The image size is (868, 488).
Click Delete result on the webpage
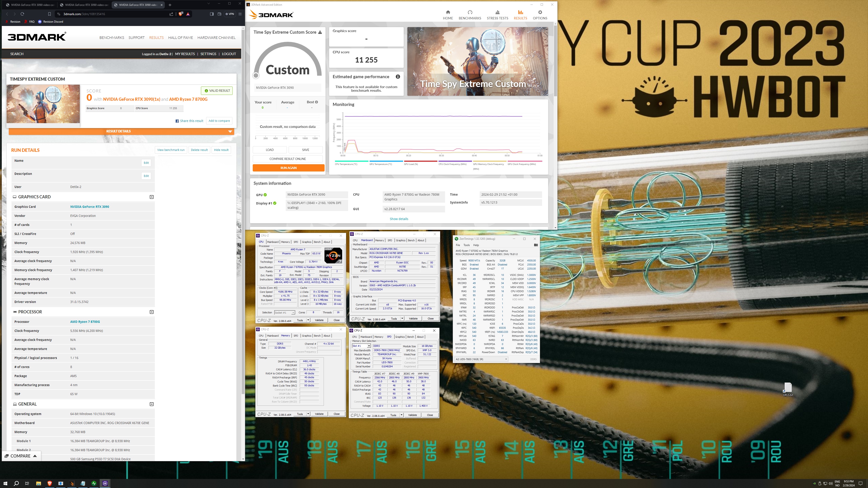pyautogui.click(x=199, y=150)
